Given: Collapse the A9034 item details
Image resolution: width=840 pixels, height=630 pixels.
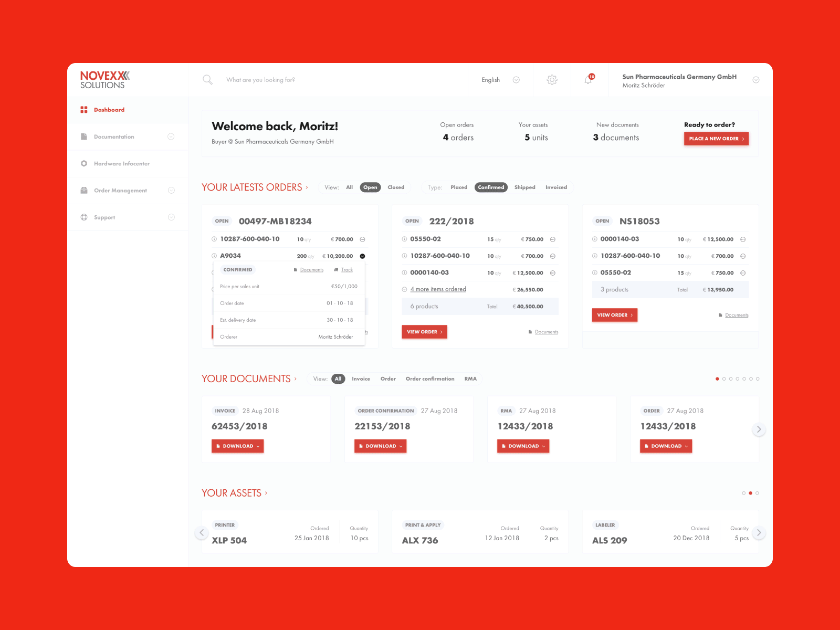Looking at the screenshot, I should pos(362,256).
